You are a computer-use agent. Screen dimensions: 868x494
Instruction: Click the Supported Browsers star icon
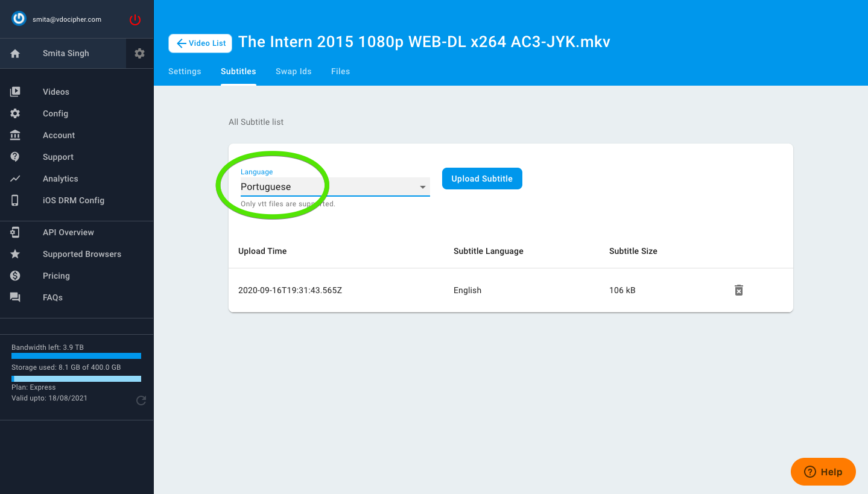pyautogui.click(x=15, y=254)
